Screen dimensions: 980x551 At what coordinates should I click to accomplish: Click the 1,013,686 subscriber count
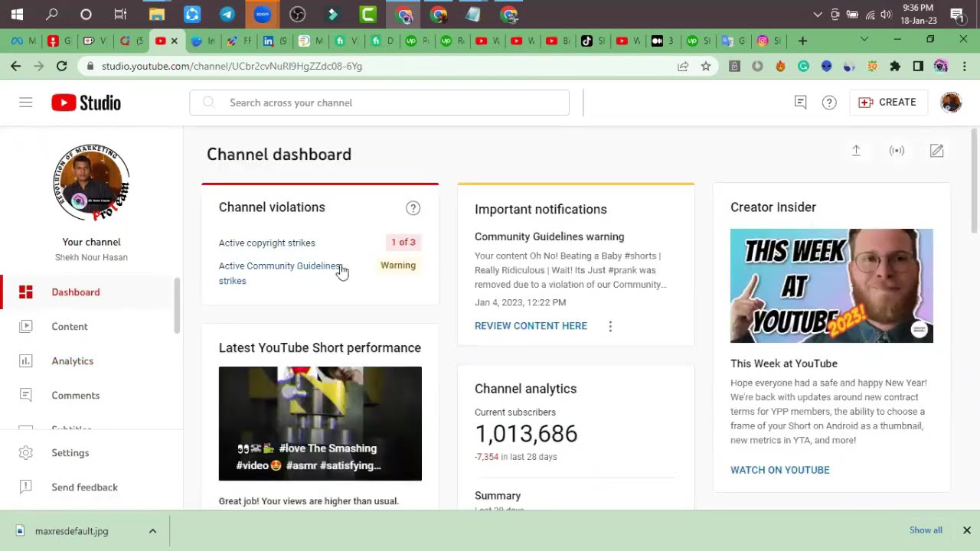click(x=526, y=434)
